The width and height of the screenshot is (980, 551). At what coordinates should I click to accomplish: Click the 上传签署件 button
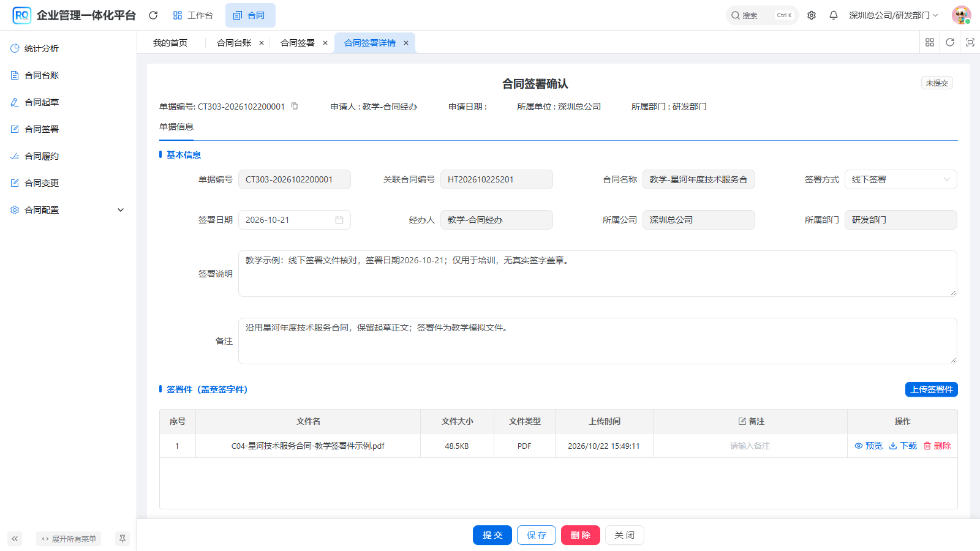(932, 389)
